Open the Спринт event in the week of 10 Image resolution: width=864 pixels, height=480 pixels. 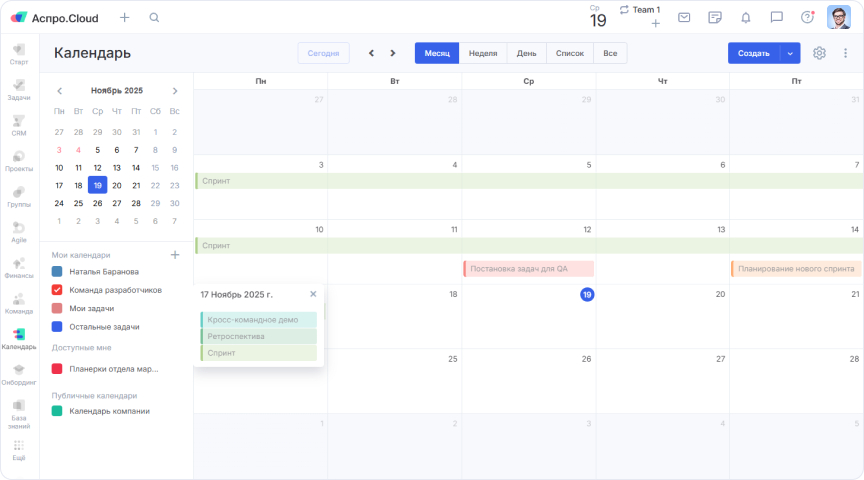click(x=529, y=246)
